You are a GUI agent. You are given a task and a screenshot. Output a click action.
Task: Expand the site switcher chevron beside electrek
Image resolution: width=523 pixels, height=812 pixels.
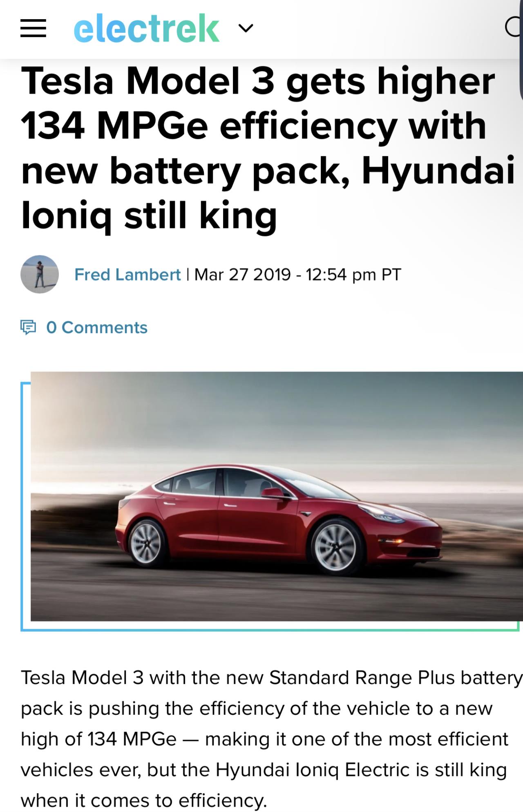[246, 28]
